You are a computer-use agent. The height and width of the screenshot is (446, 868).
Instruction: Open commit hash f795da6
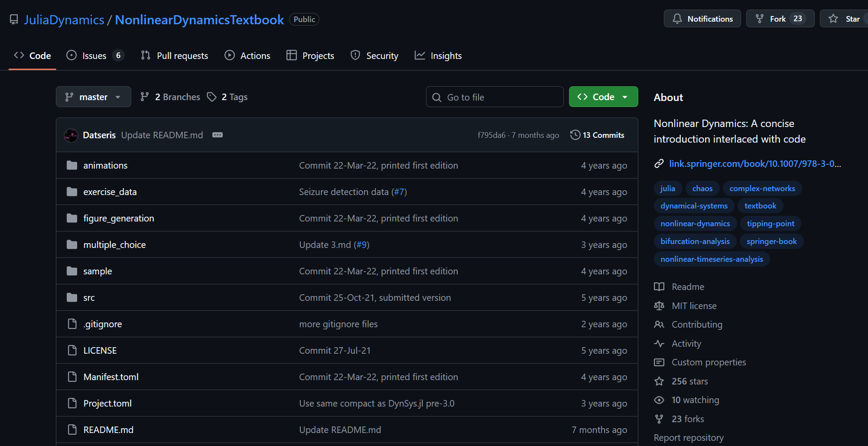pyautogui.click(x=491, y=135)
